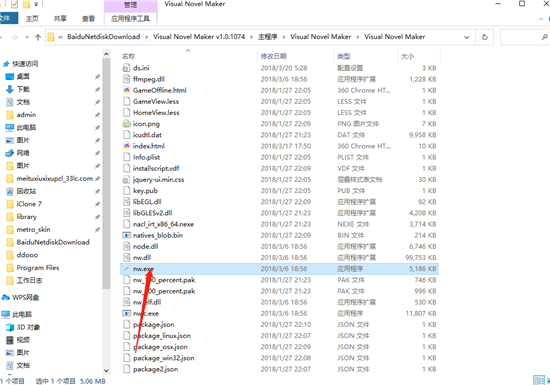This screenshot has height=385, width=550.
Task: Select the ds.ini file icon
Action: pyautogui.click(x=126, y=68)
